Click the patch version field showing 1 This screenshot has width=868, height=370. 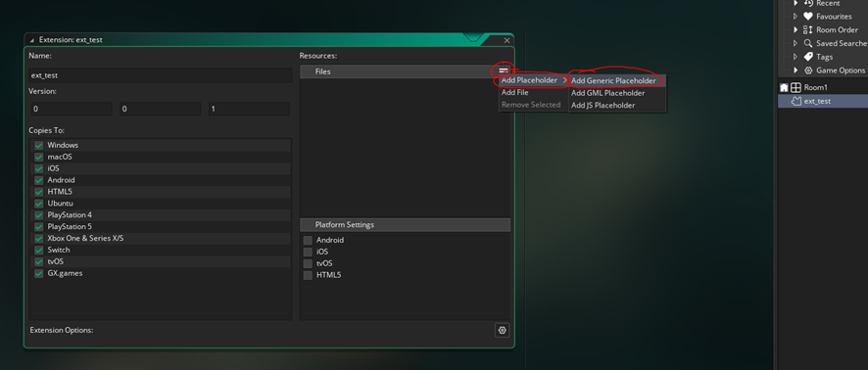tap(249, 110)
